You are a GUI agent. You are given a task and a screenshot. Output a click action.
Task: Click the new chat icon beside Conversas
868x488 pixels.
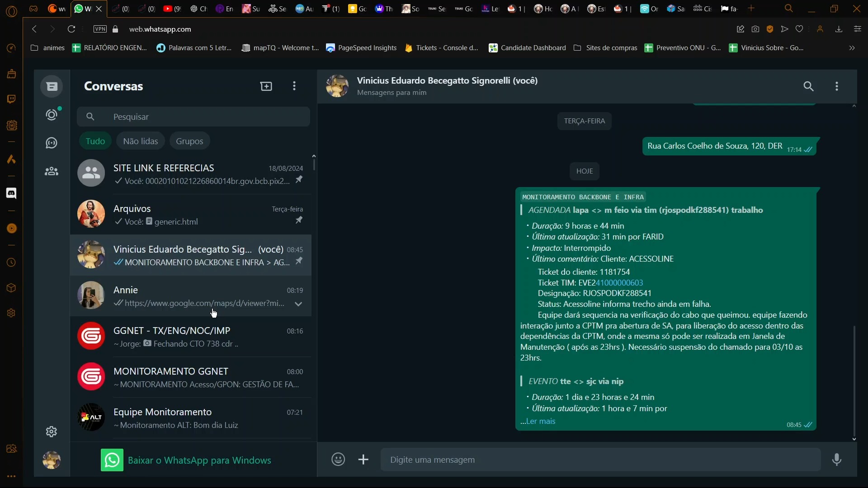pos(266,86)
